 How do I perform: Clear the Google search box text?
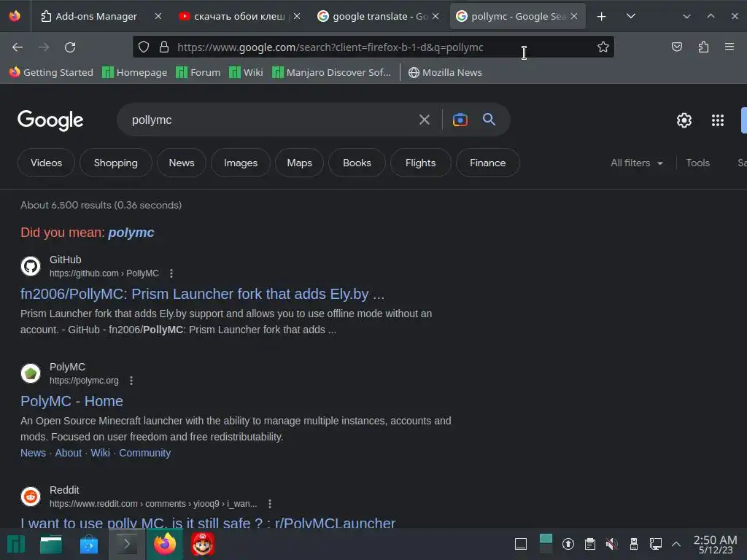coord(424,120)
